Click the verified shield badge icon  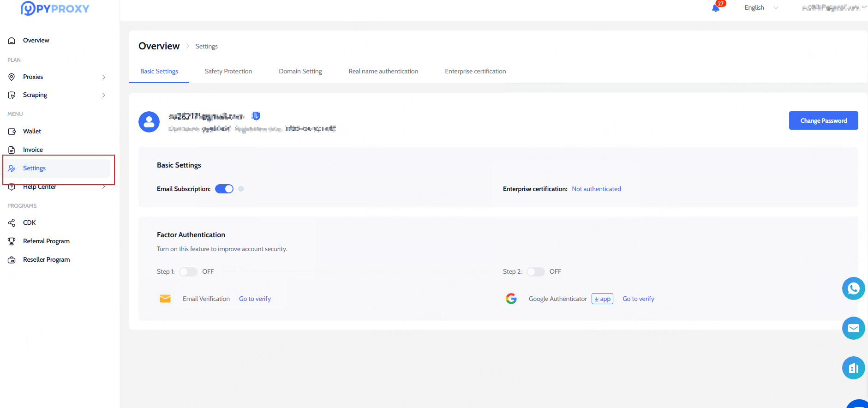click(256, 116)
